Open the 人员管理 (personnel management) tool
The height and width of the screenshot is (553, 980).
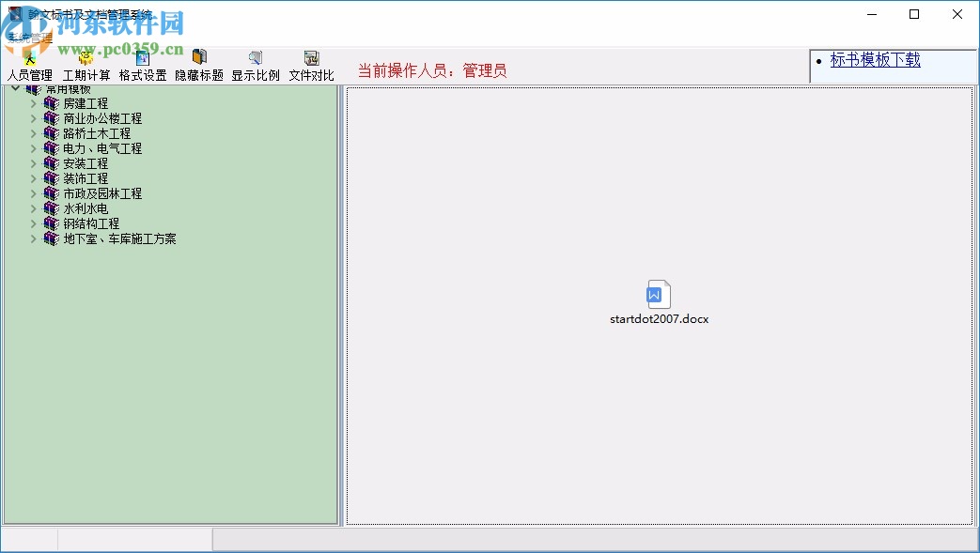[28, 64]
